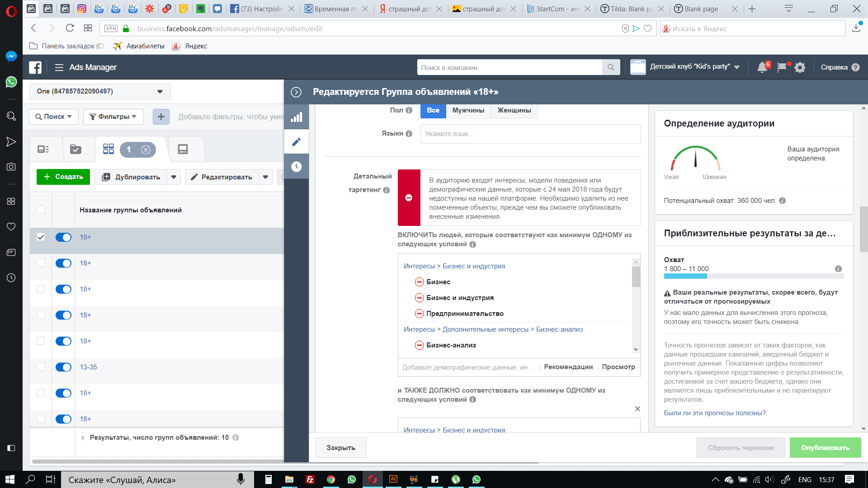The width and height of the screenshot is (868, 488).
Task: Open the clock history panel icon
Action: 296,167
